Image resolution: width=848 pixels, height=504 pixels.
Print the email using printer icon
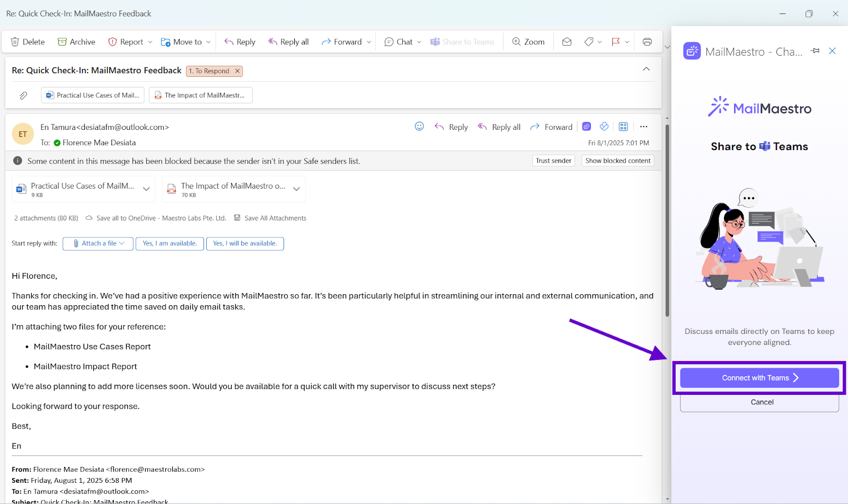pos(647,42)
